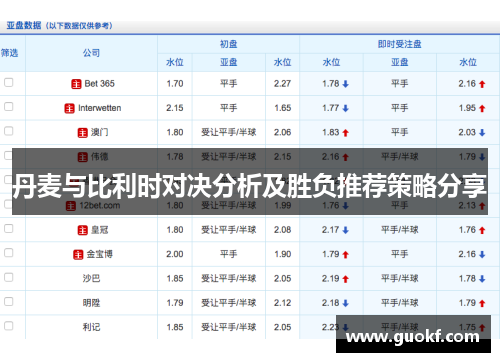This screenshot has height=362, width=500.
Task: Tick the checkbox for Interwetten
Action: coord(9,107)
